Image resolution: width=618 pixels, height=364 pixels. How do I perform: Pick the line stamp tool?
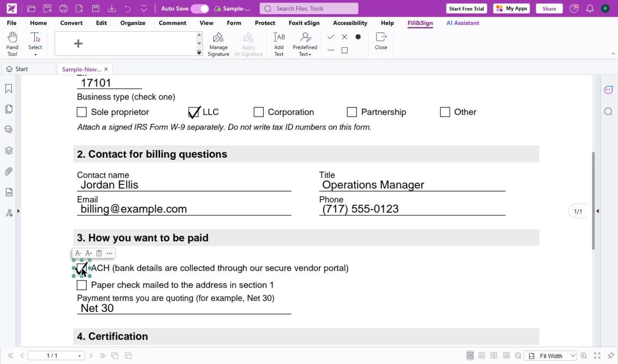(x=331, y=50)
